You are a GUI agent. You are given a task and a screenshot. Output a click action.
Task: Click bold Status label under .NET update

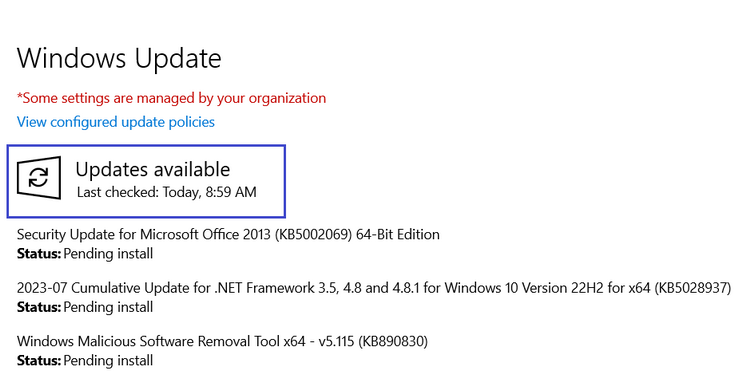click(x=39, y=307)
